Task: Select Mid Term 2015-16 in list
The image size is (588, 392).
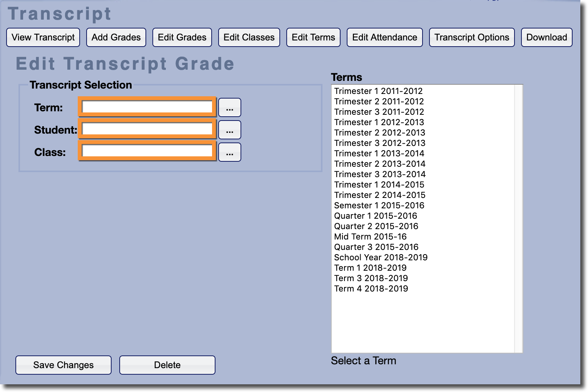Action: coord(370,237)
